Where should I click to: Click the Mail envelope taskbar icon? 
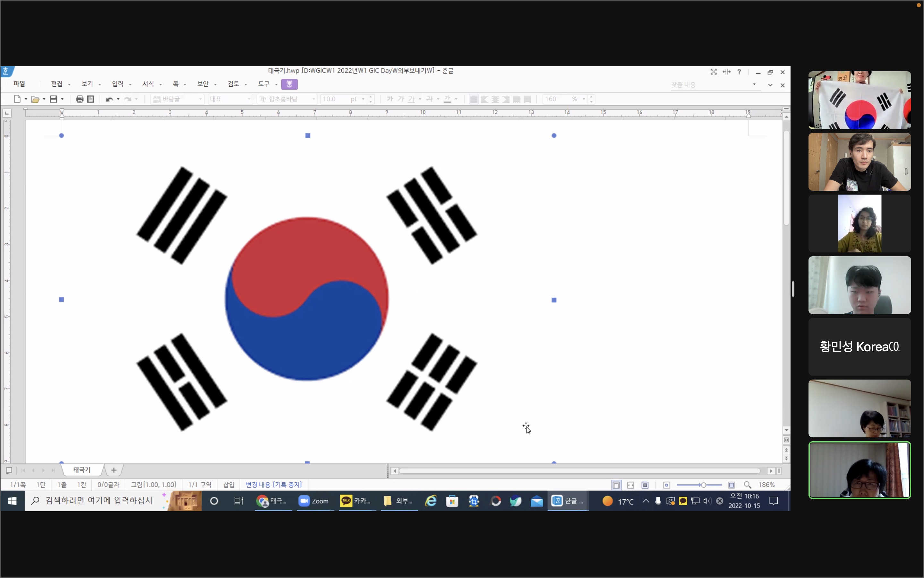pos(536,501)
